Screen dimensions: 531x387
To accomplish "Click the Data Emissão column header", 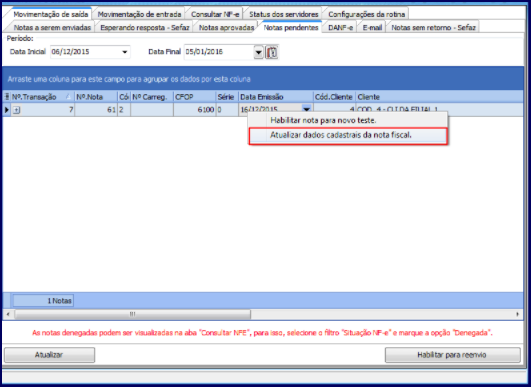I will pyautogui.click(x=276, y=97).
